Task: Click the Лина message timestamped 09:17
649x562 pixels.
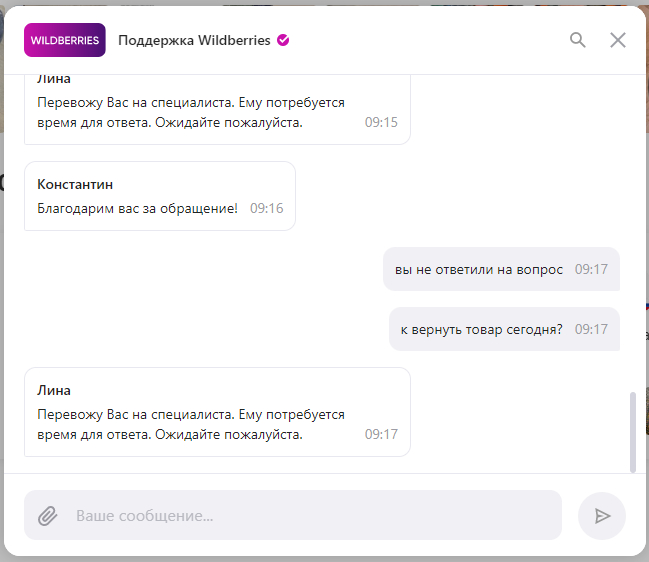Action: [217, 412]
